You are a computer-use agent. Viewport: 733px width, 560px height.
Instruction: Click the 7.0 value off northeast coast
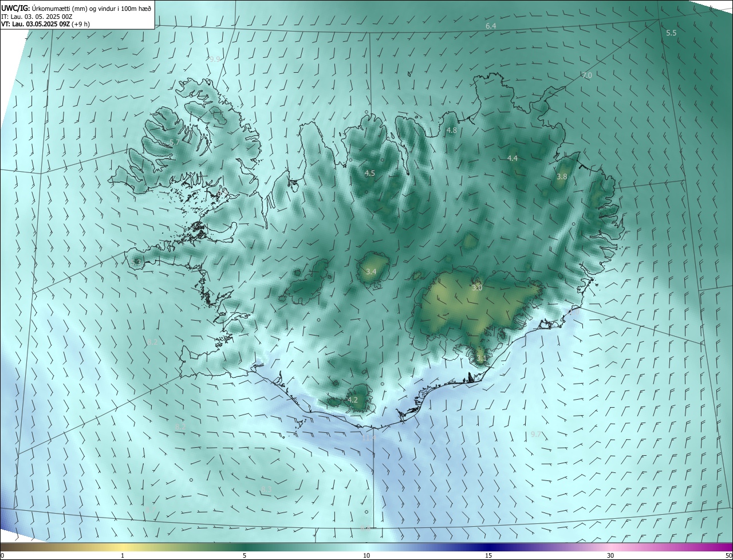tap(587, 76)
